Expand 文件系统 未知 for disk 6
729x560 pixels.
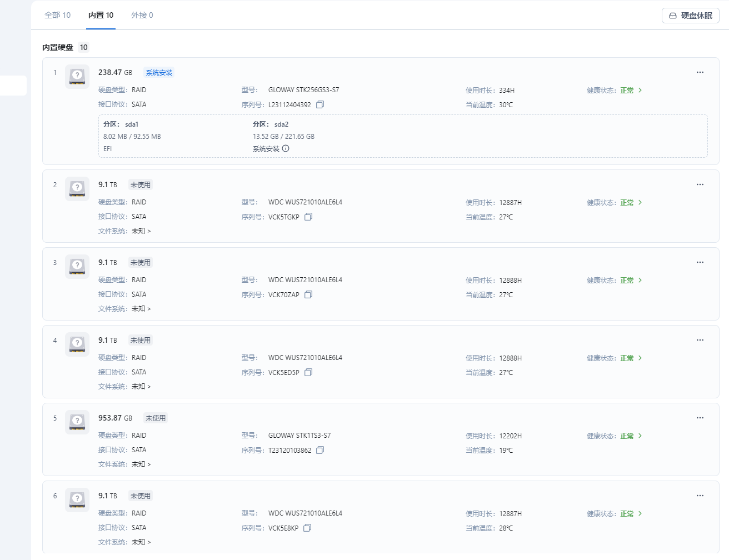click(x=141, y=542)
